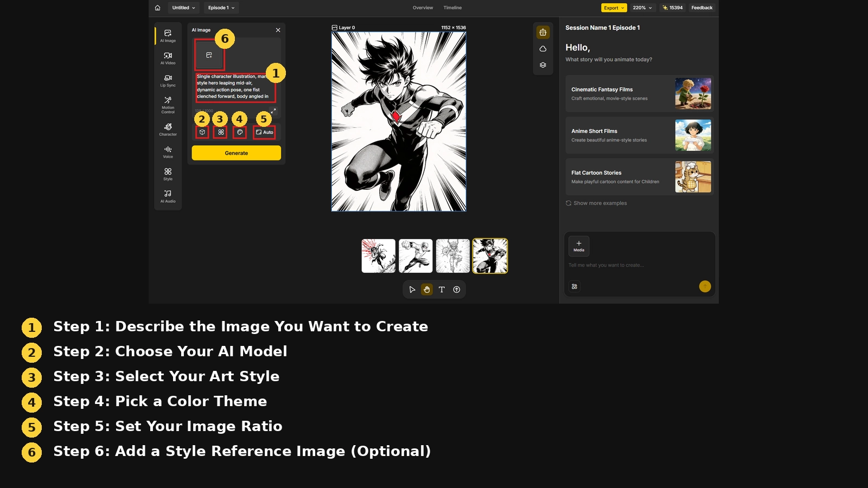Open AI Audio tool in sidebar
The image size is (868, 488).
tap(168, 196)
